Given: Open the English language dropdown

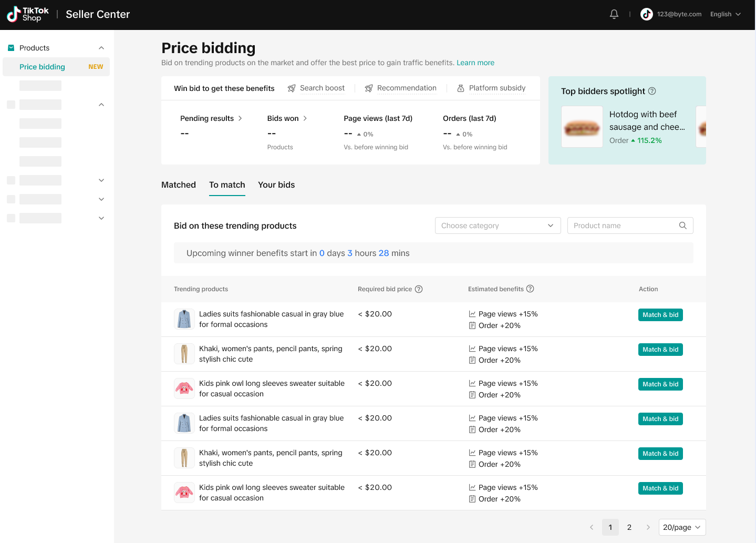Looking at the screenshot, I should [x=725, y=14].
